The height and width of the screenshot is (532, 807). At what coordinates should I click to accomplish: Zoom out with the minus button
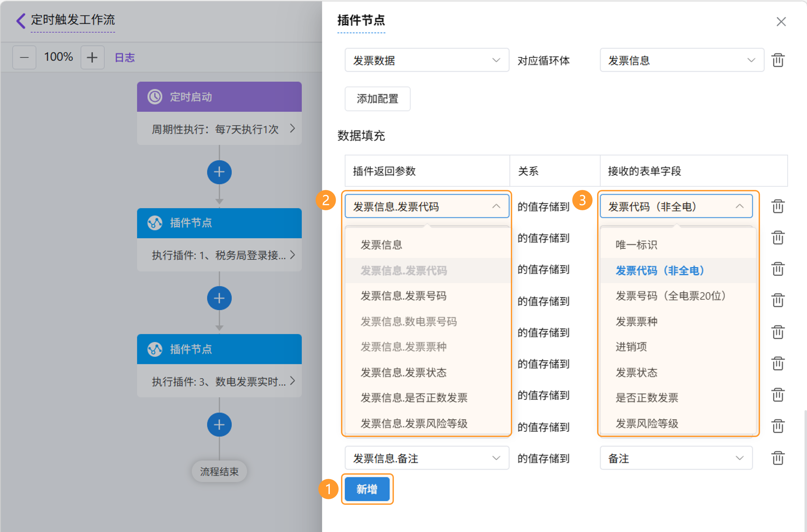[24, 58]
